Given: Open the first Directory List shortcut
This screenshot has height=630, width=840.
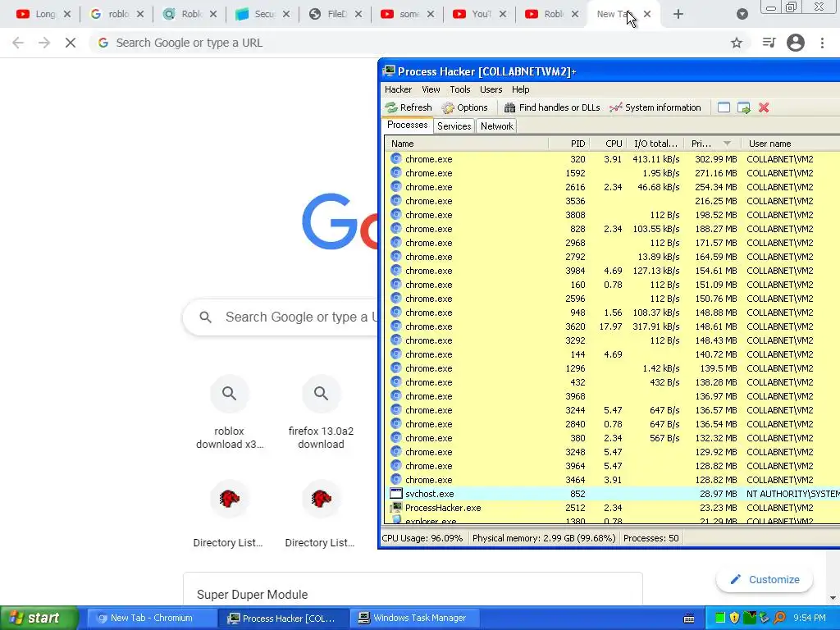Looking at the screenshot, I should tap(228, 514).
